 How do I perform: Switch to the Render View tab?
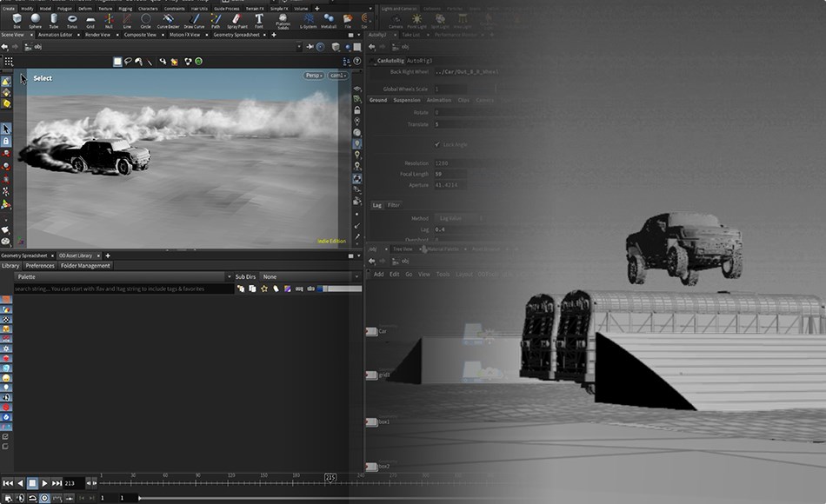click(97, 35)
